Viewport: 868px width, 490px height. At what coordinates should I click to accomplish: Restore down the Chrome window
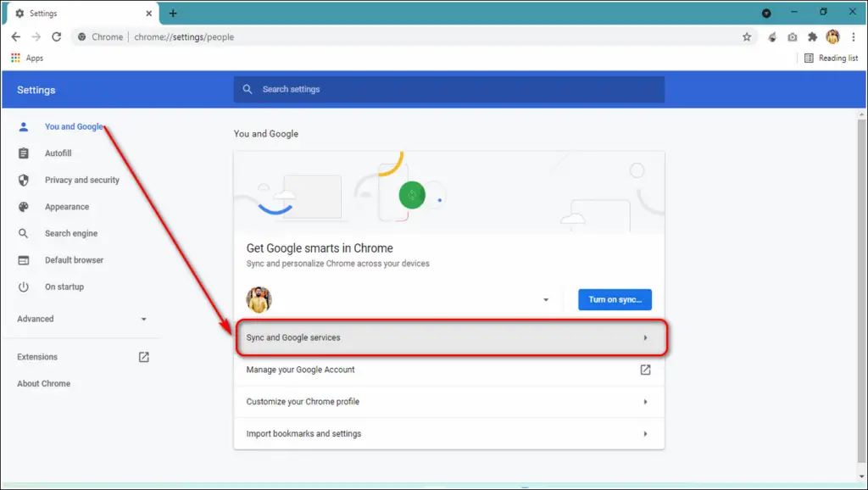(x=823, y=12)
